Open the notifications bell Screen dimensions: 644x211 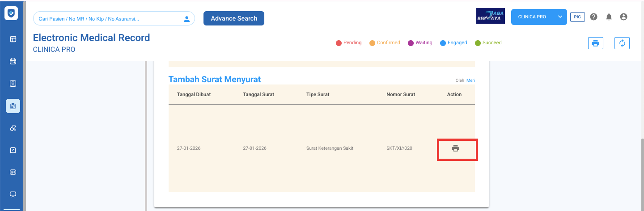click(609, 17)
